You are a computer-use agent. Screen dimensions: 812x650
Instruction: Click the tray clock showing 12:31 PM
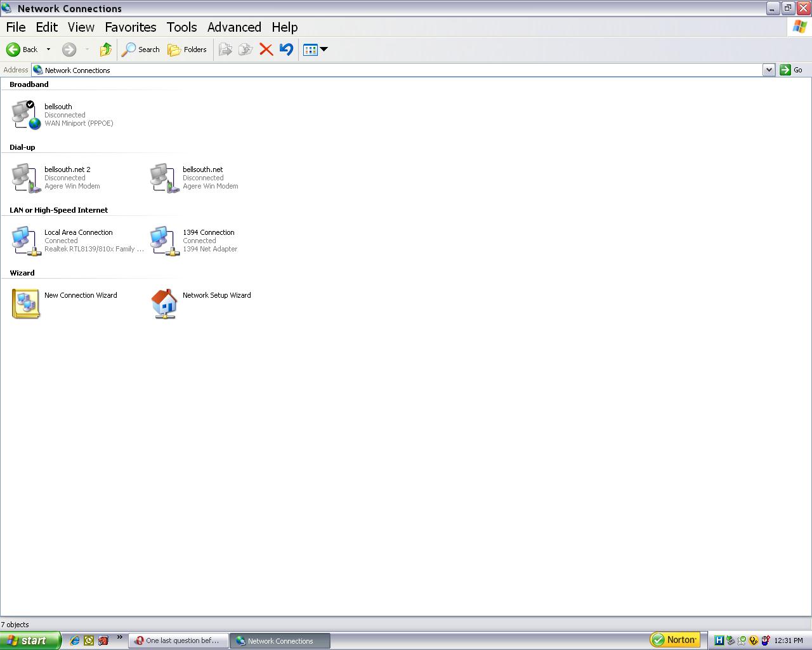click(789, 640)
